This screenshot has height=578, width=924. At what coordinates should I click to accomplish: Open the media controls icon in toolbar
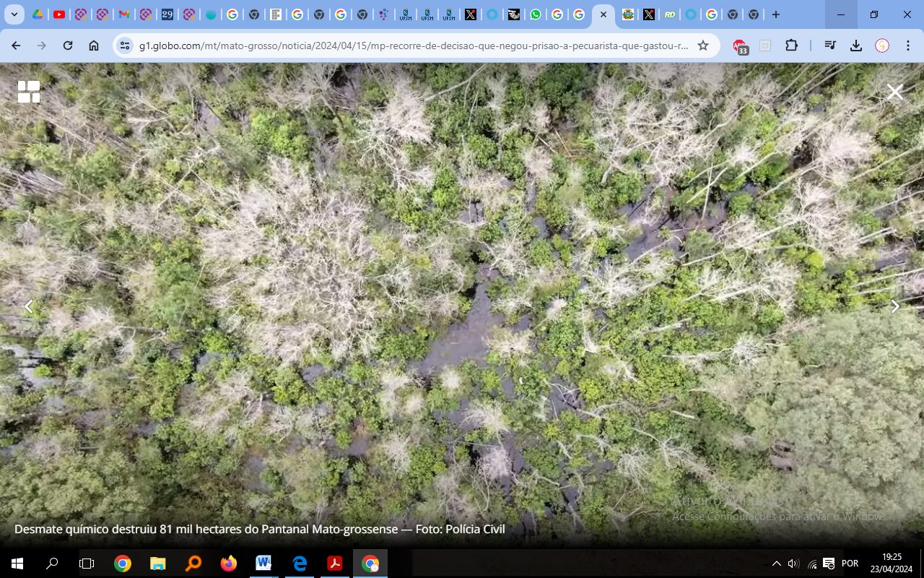click(830, 46)
